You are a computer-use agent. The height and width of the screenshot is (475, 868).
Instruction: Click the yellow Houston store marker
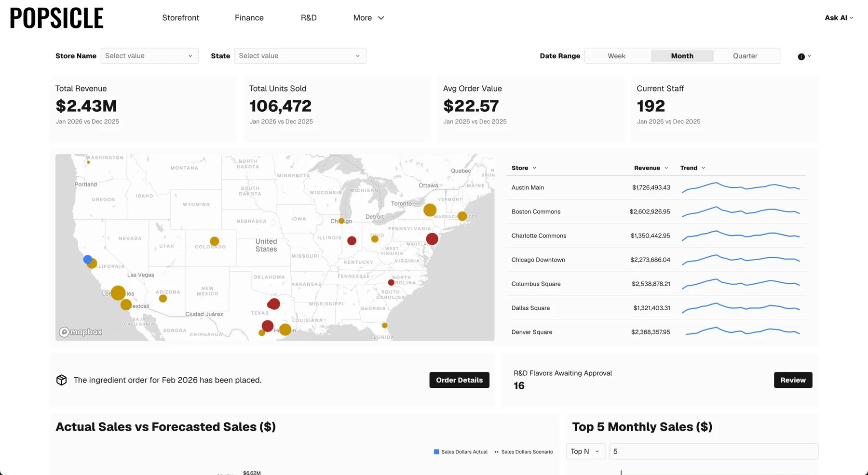click(285, 330)
